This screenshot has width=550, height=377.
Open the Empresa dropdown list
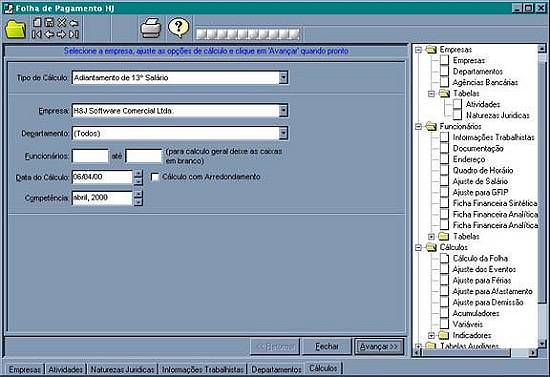pos(283,111)
